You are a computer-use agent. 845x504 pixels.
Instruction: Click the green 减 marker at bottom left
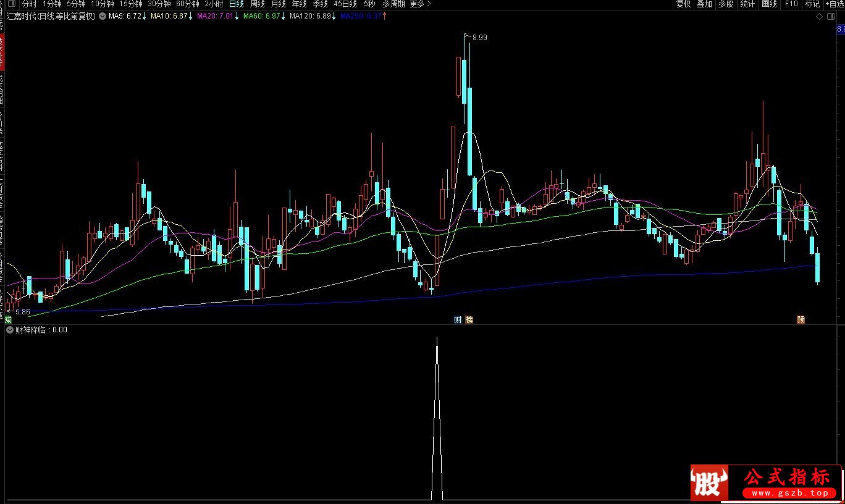point(8,319)
